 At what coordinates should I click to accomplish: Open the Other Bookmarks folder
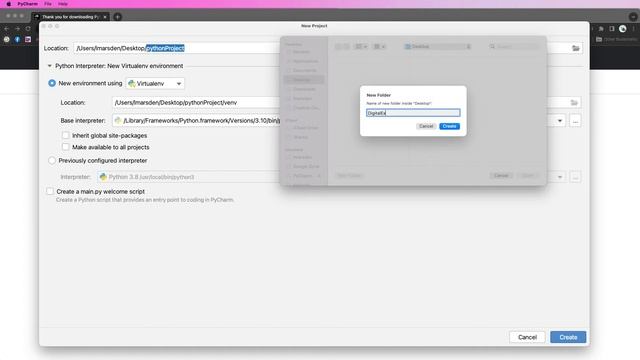pyautogui.click(x=616, y=39)
